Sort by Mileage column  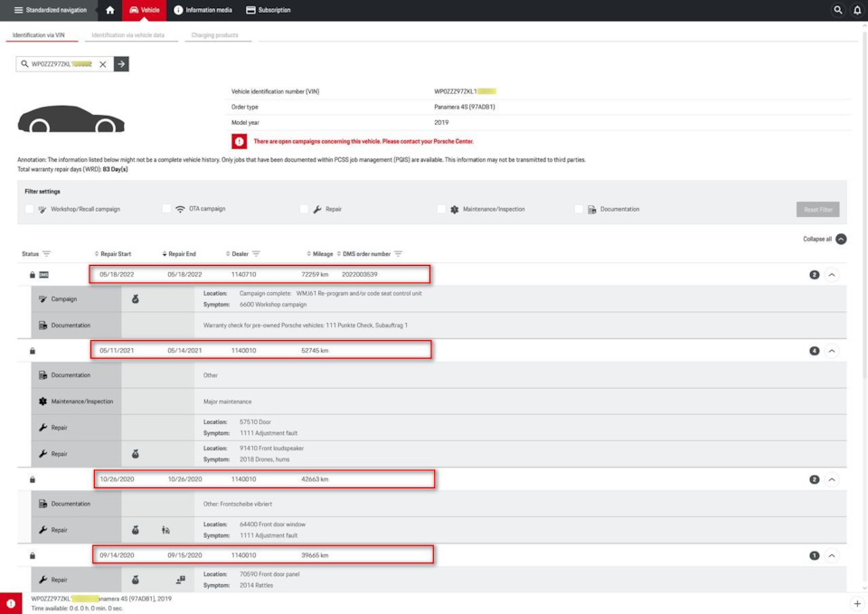pos(320,254)
